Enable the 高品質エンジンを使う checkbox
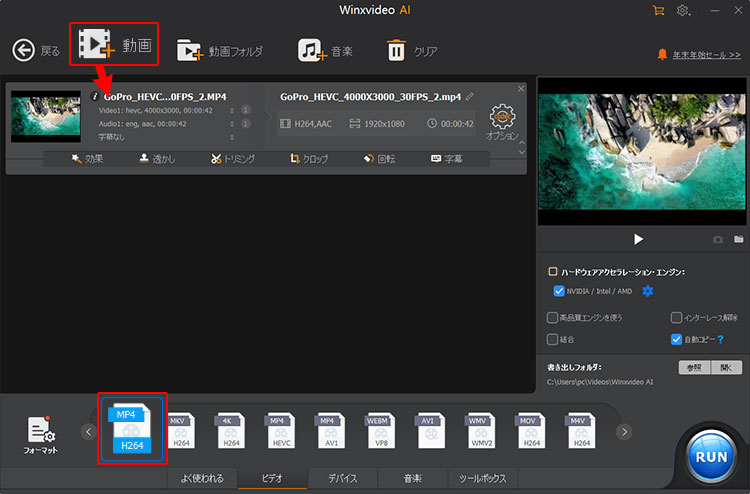Image resolution: width=750 pixels, height=494 pixels. coord(553,317)
